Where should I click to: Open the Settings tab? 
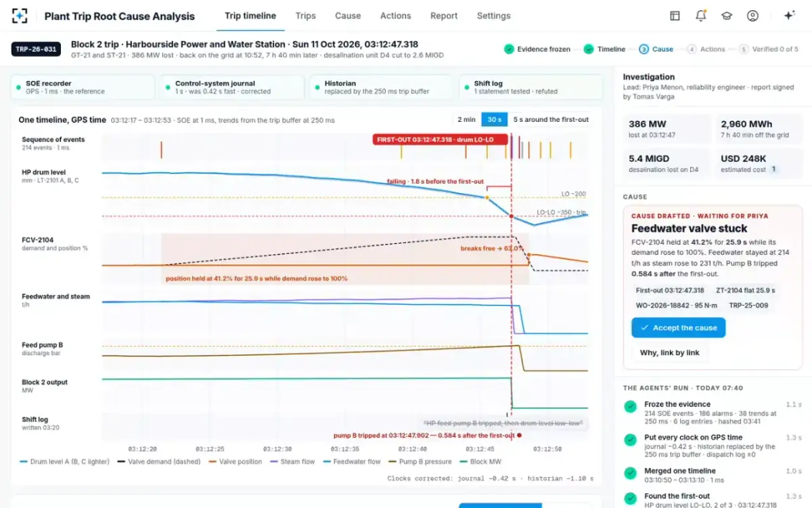[x=494, y=16]
